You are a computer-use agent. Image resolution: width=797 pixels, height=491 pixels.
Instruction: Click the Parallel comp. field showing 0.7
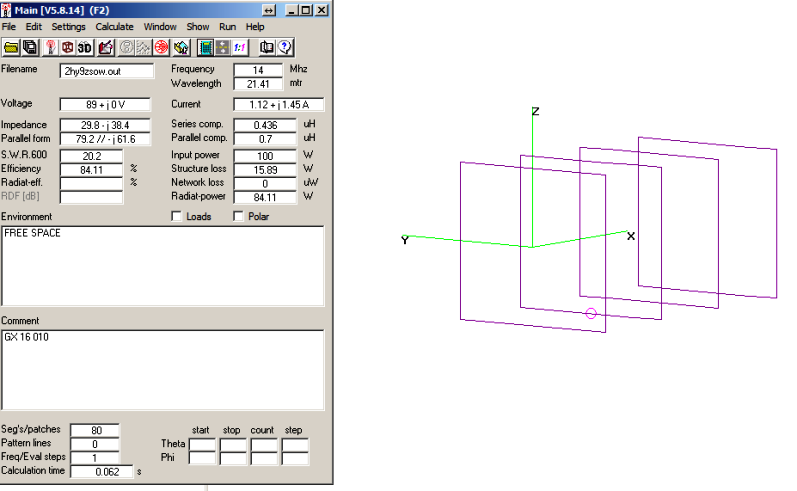tap(265, 139)
